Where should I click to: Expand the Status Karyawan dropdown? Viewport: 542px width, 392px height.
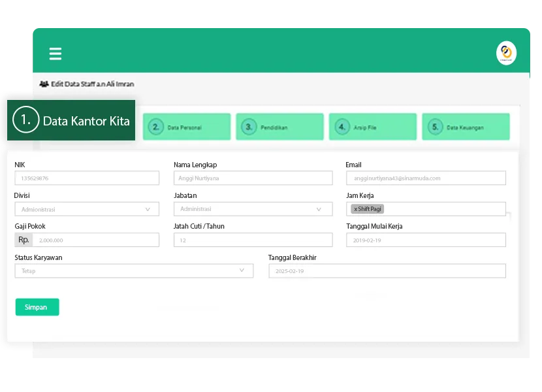point(133,270)
